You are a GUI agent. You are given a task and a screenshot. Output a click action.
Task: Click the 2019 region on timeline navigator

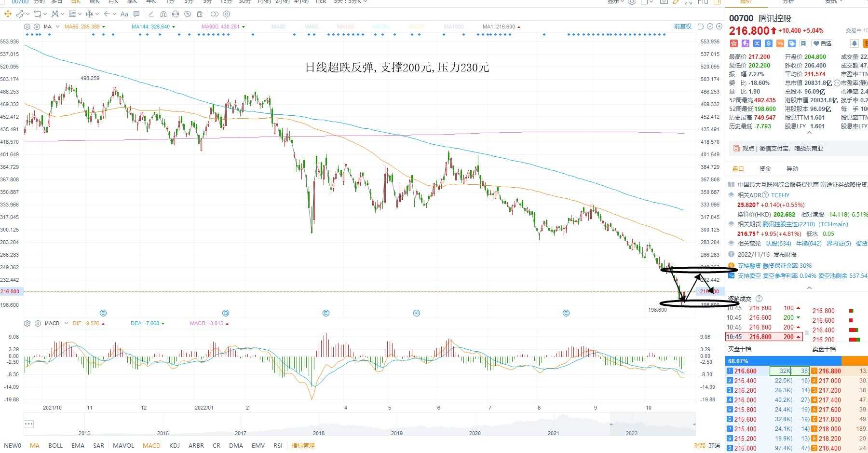[397, 433]
